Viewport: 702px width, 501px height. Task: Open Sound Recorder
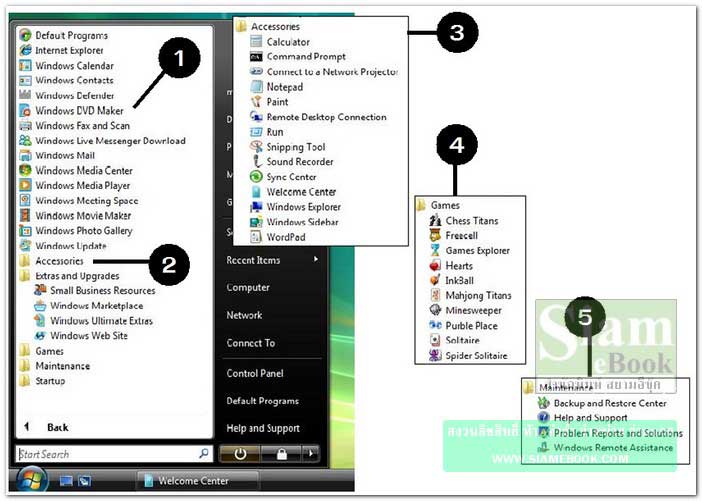(x=292, y=162)
